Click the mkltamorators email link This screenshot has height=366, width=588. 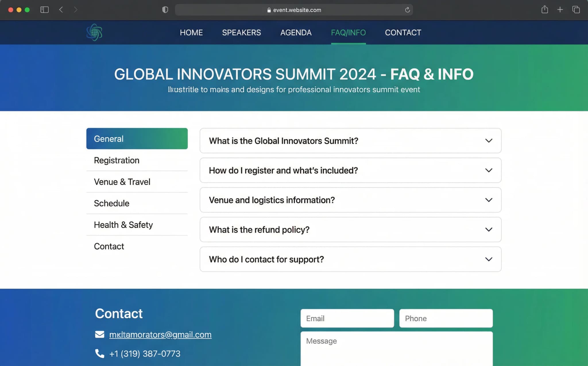pyautogui.click(x=160, y=334)
